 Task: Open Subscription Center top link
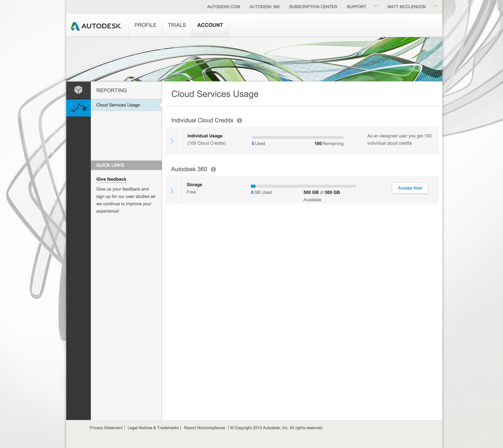[x=313, y=7]
